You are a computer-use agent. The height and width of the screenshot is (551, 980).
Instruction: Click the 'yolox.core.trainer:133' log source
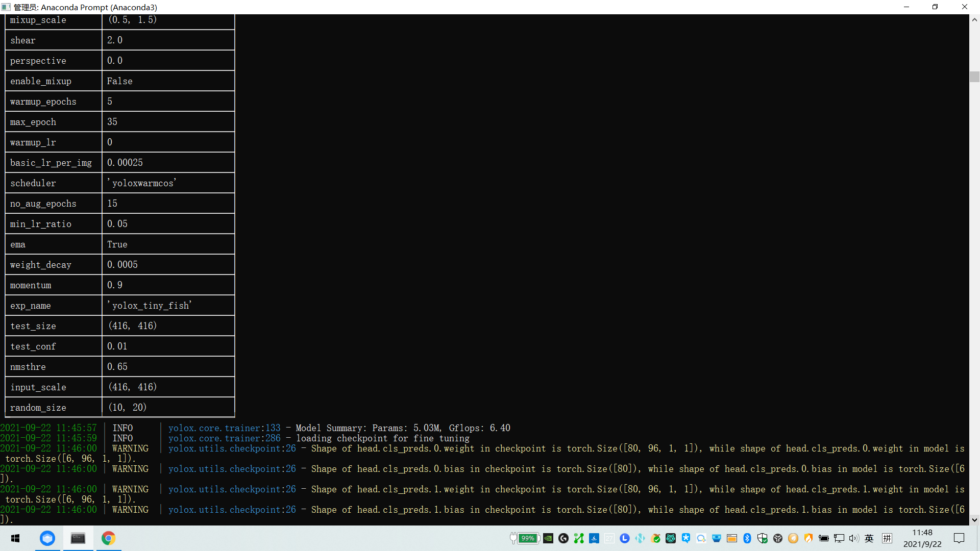click(225, 428)
